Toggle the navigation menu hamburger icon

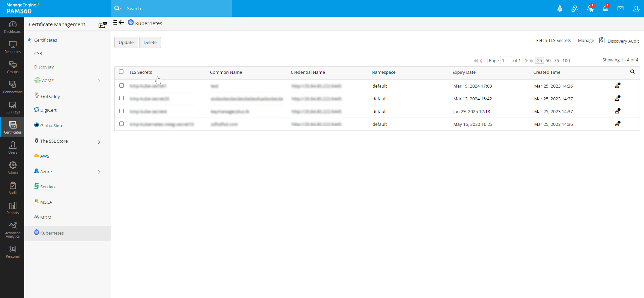tap(115, 22)
